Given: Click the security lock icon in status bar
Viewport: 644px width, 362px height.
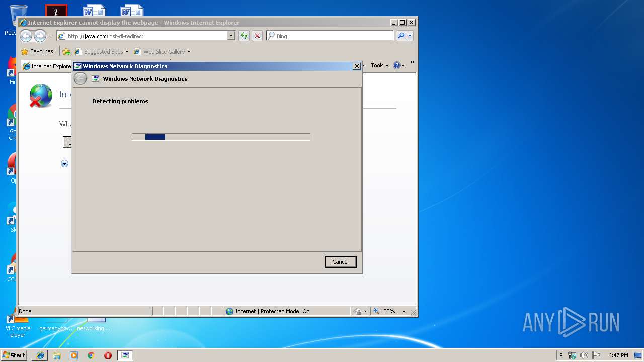Looking at the screenshot, I should [x=357, y=311].
